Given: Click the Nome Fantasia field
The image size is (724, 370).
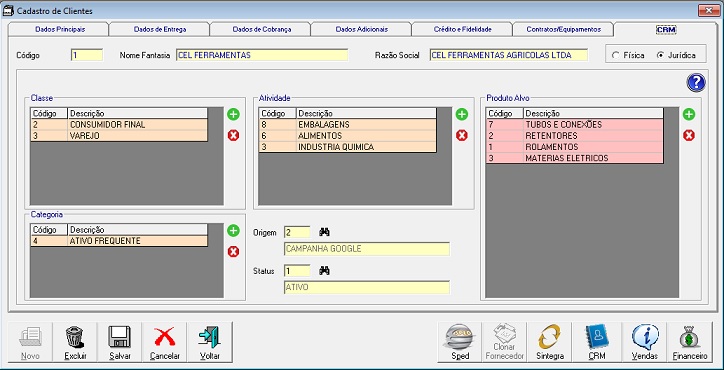Looking at the screenshot, I should coord(262,55).
